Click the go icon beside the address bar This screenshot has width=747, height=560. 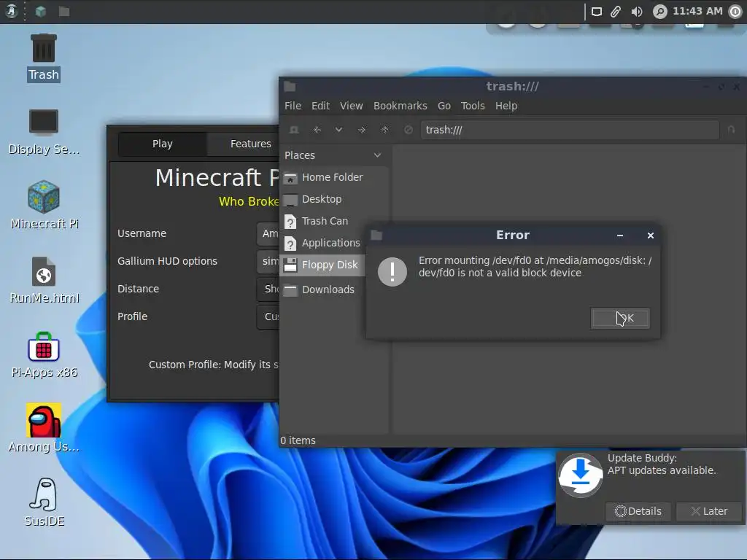[x=731, y=130]
